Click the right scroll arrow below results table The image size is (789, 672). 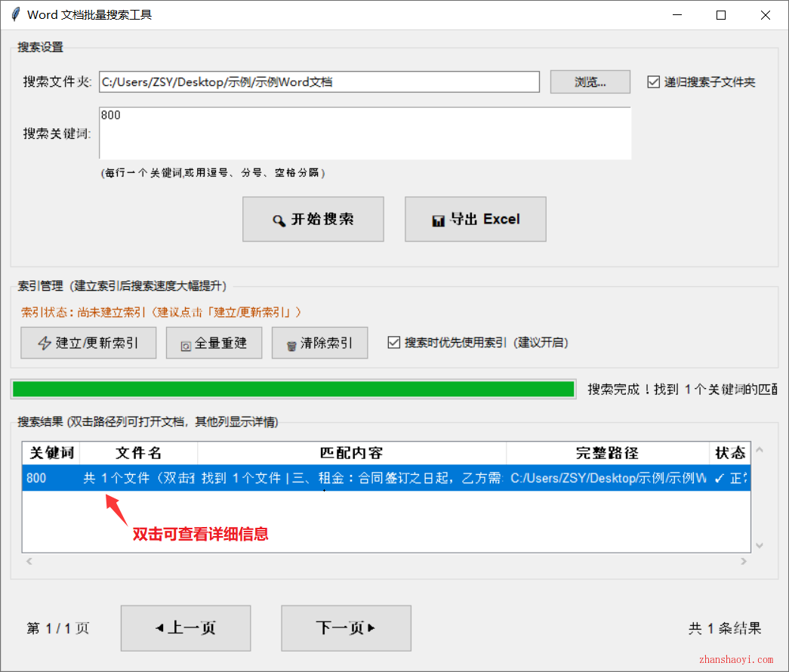[x=743, y=561]
